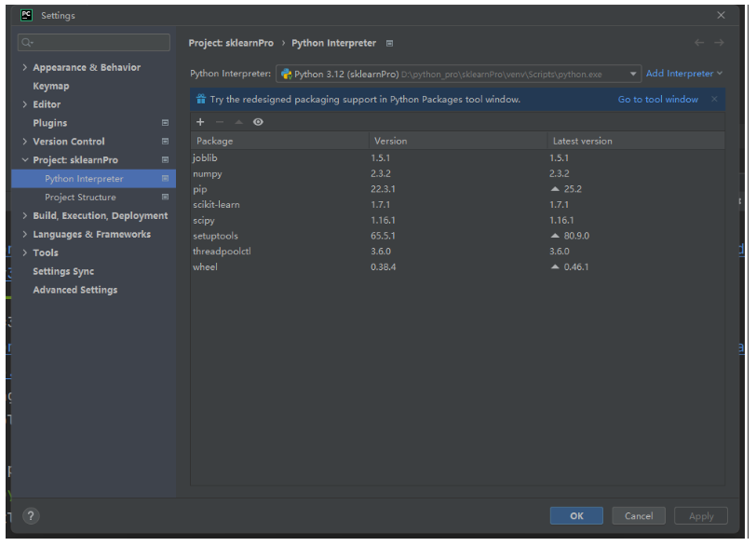
Task: Toggle the show early releases eye icon
Action: click(x=259, y=122)
